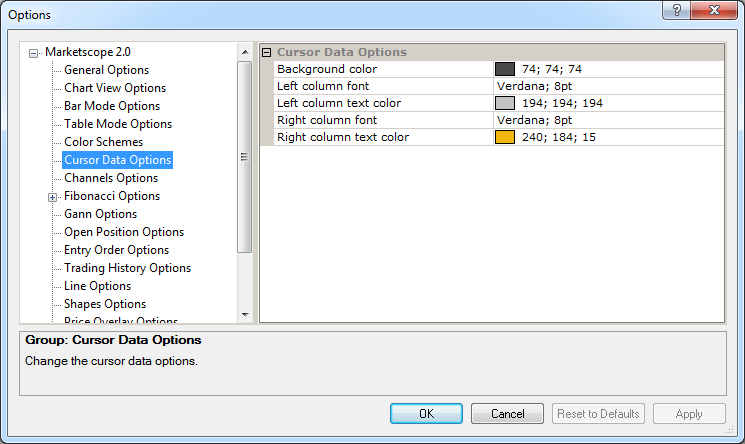Click the tree scrollbar up arrow
This screenshot has width=745, height=444.
click(x=245, y=52)
